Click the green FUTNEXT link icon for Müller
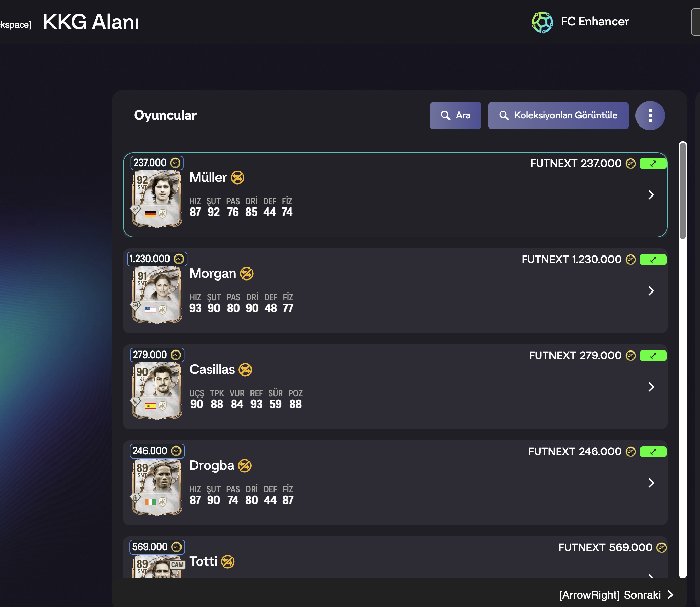Image resolution: width=700 pixels, height=607 pixels. pyautogui.click(x=653, y=164)
